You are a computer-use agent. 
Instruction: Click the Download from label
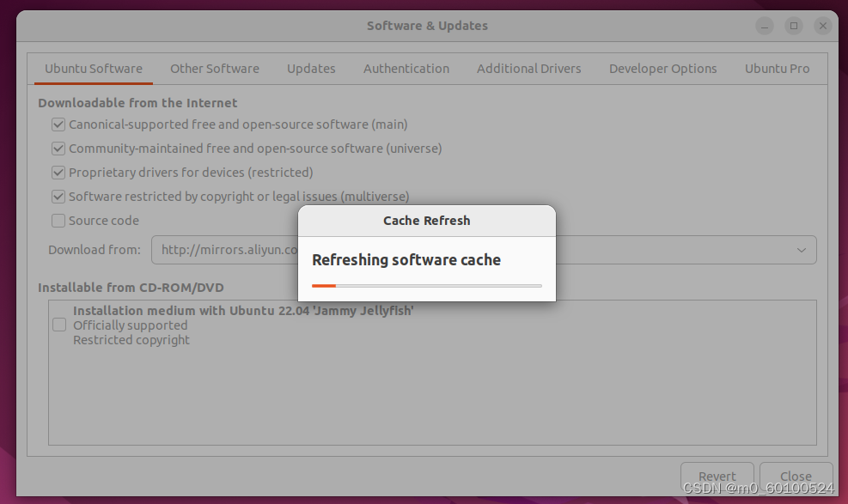click(95, 250)
